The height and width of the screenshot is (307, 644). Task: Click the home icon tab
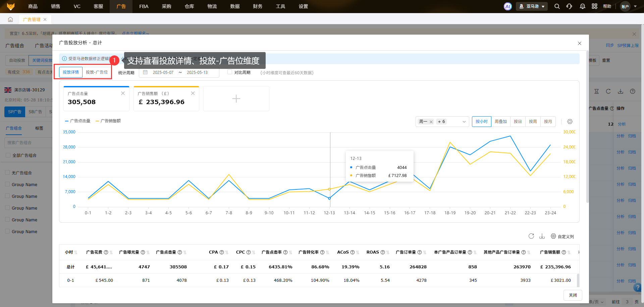point(10,19)
